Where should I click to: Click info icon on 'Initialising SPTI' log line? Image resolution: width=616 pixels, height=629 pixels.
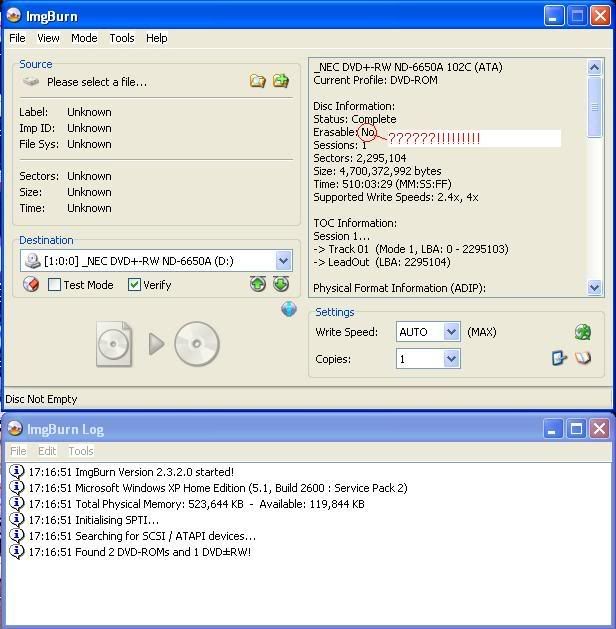16,519
